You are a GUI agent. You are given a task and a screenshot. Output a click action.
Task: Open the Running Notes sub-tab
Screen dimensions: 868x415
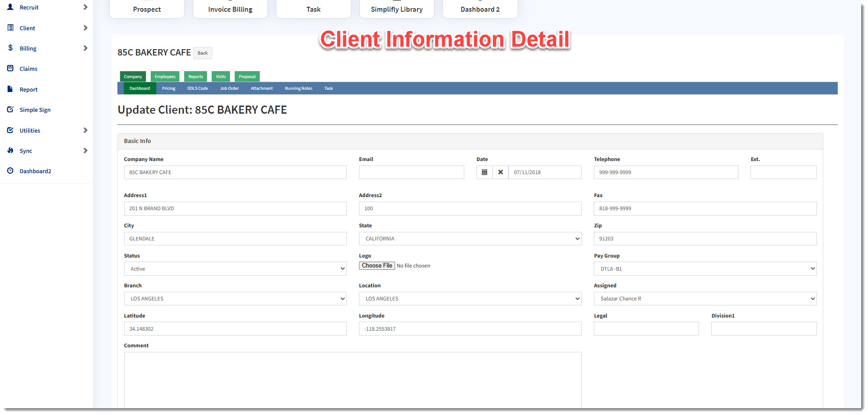pos(299,88)
